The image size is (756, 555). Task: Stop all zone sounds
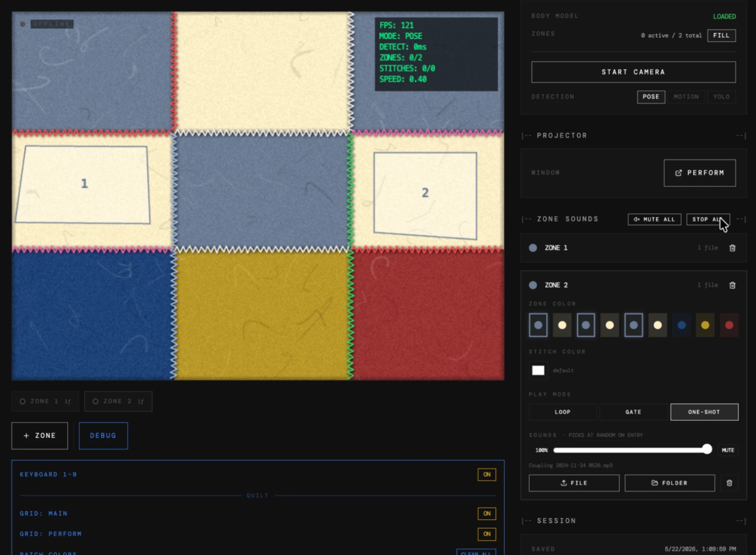(x=708, y=219)
